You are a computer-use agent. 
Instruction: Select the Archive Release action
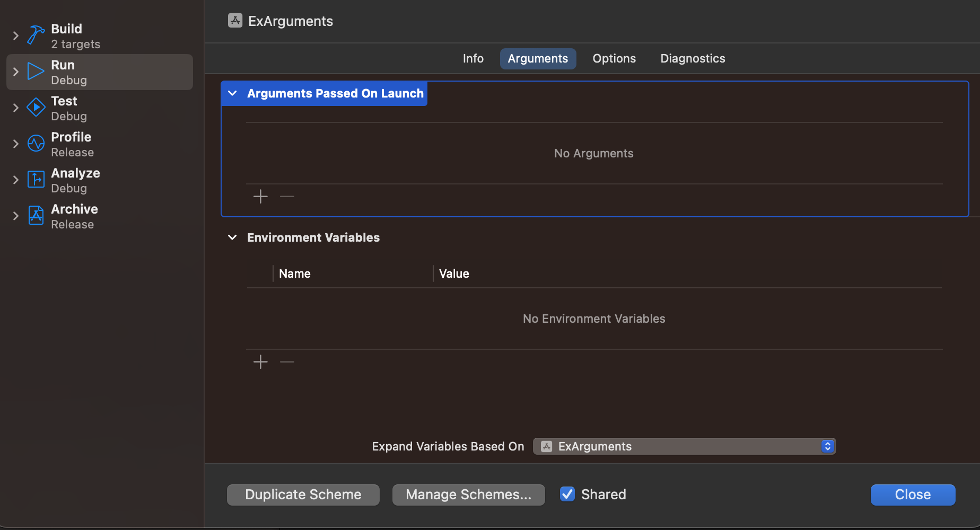click(x=100, y=216)
